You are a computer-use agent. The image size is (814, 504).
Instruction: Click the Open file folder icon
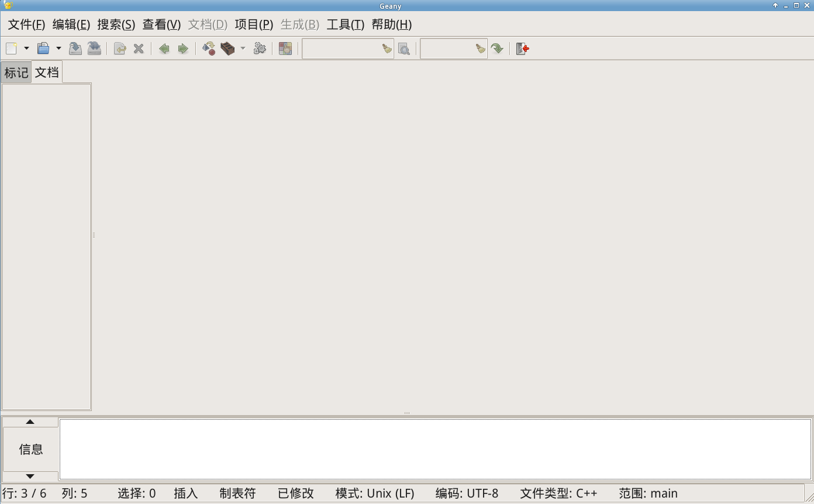43,49
